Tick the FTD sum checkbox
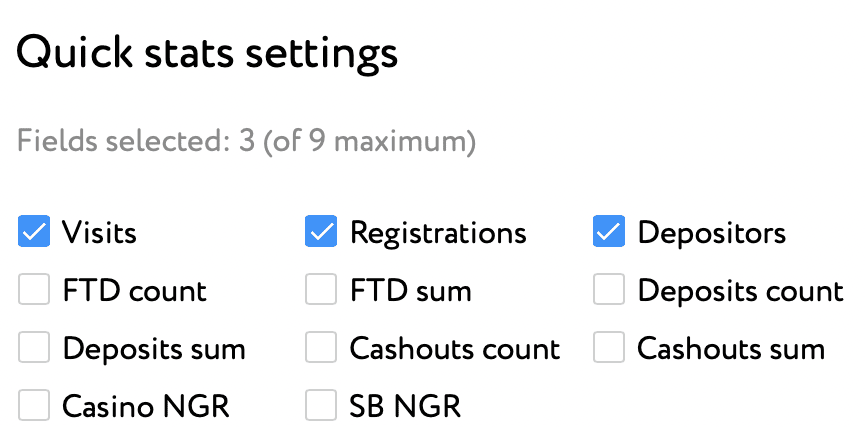This screenshot has width=865, height=427. 321,290
